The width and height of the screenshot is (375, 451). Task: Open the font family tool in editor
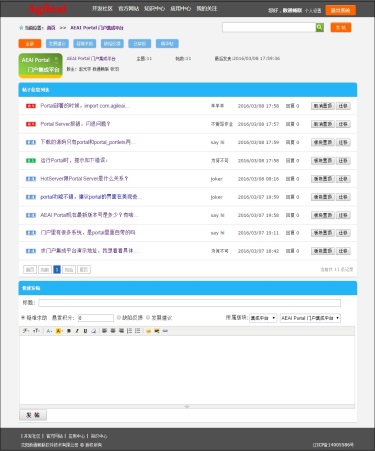tap(26, 331)
